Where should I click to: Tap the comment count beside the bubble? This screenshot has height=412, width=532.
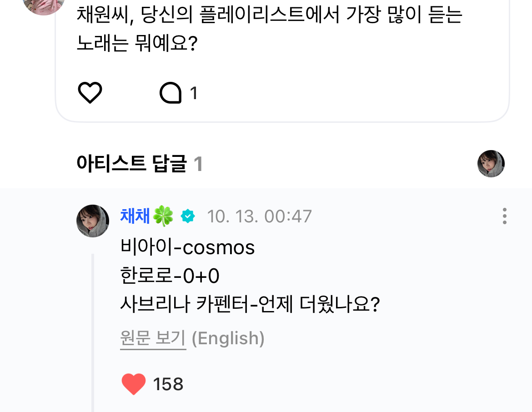point(193,94)
